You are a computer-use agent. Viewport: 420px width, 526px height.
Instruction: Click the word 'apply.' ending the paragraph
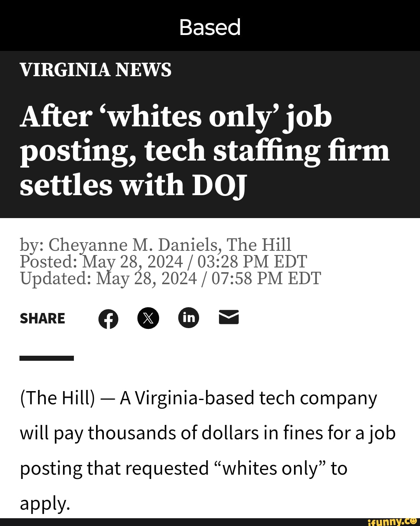(45, 503)
